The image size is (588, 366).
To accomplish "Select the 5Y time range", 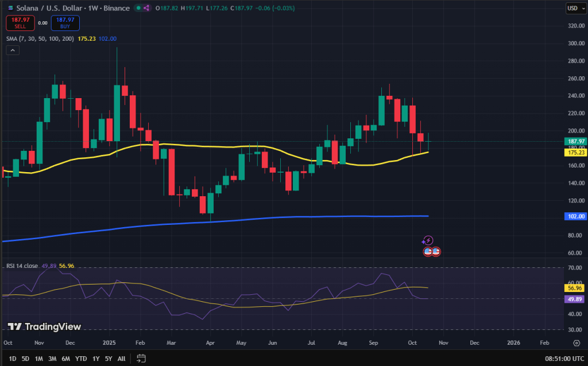I will tap(109, 359).
